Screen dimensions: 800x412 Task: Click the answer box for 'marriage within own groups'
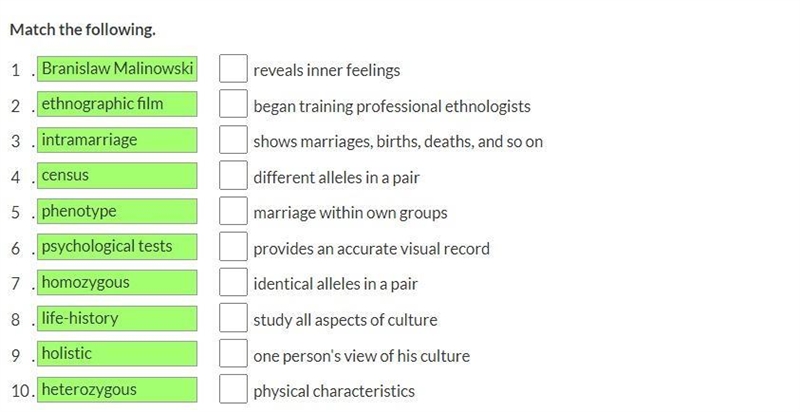coord(233,211)
